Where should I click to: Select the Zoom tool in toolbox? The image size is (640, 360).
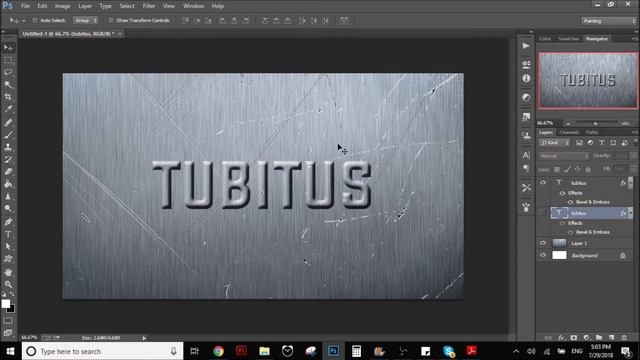(8, 284)
